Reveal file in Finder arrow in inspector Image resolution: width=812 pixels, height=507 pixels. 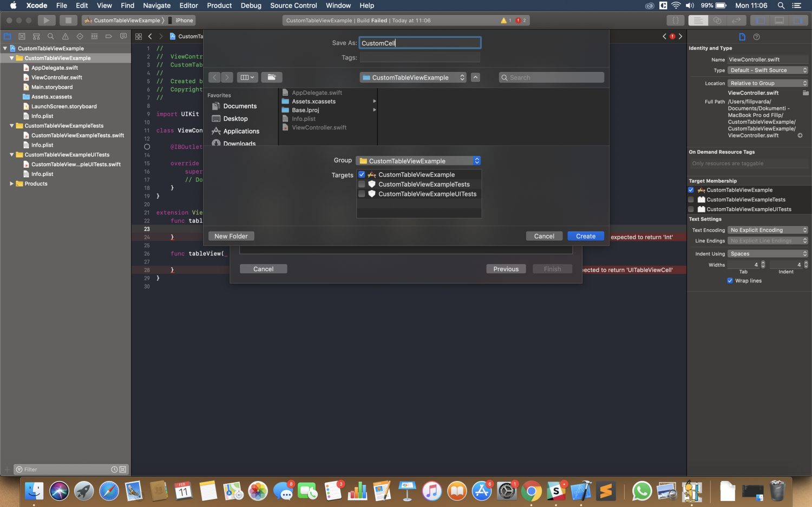tap(800, 135)
